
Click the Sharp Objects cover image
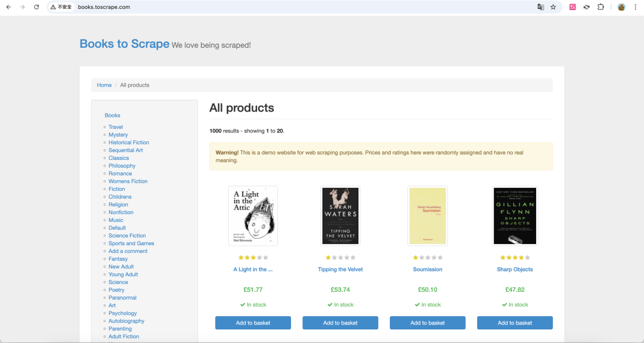point(515,216)
